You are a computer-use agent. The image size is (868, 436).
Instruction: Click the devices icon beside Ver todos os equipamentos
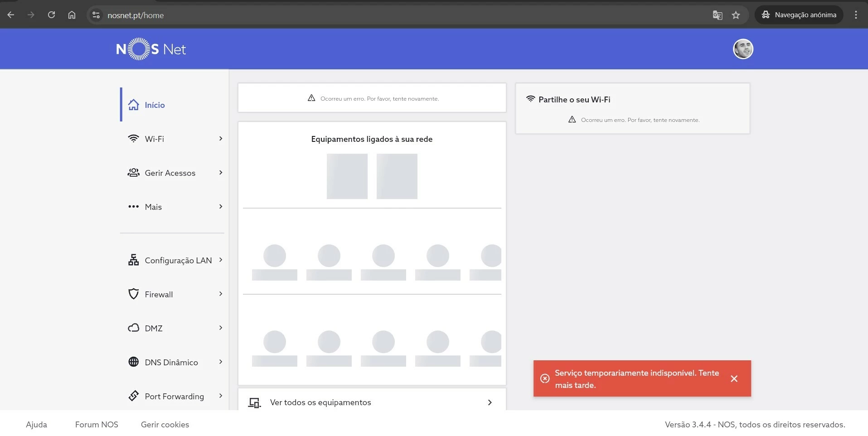click(x=255, y=402)
